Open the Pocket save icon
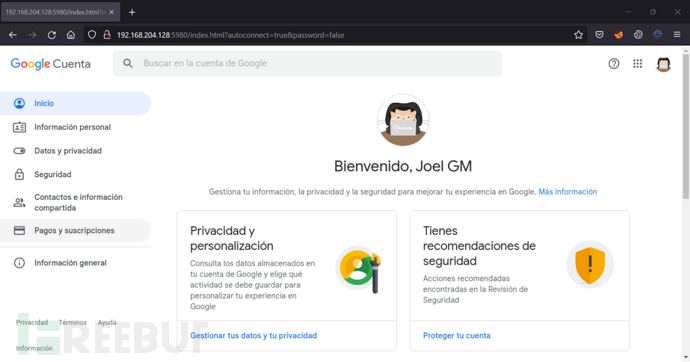690x362 pixels. [599, 35]
